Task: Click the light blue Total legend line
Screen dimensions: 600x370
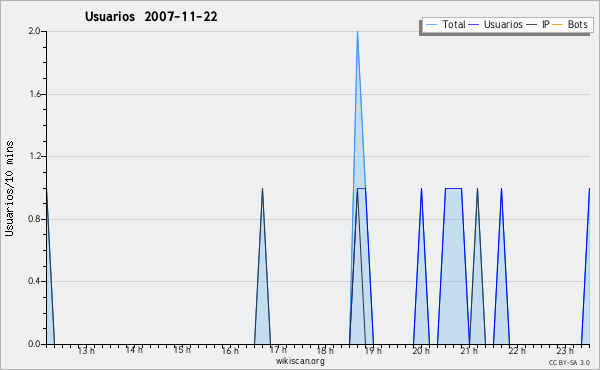Action: pos(431,25)
